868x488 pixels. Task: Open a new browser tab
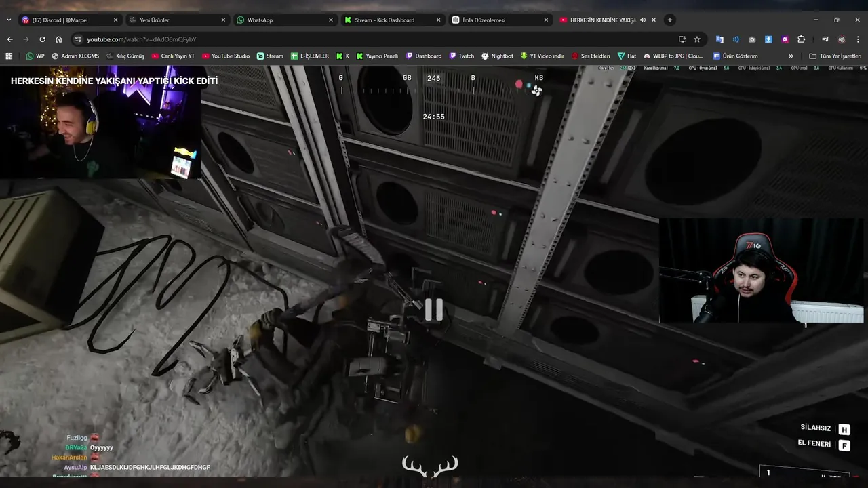[x=670, y=20]
